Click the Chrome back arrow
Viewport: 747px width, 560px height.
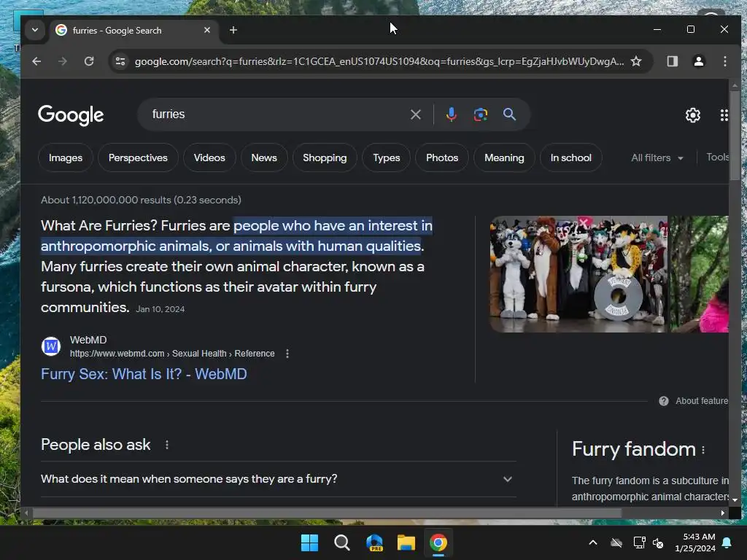point(36,61)
